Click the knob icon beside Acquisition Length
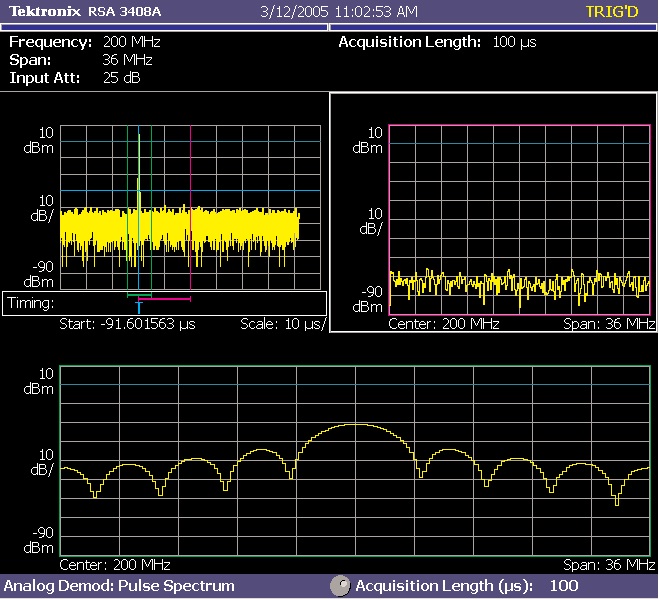The width and height of the screenshot is (659, 600). (342, 586)
